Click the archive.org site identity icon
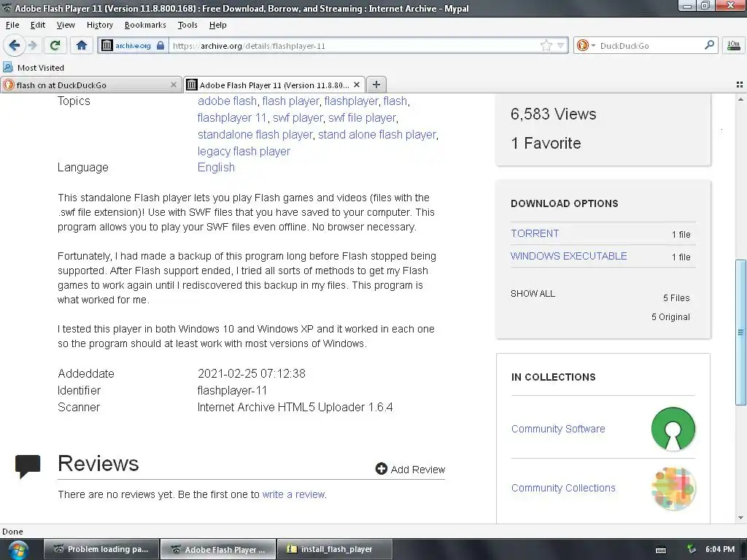This screenshot has width=747, height=560. pos(107,46)
